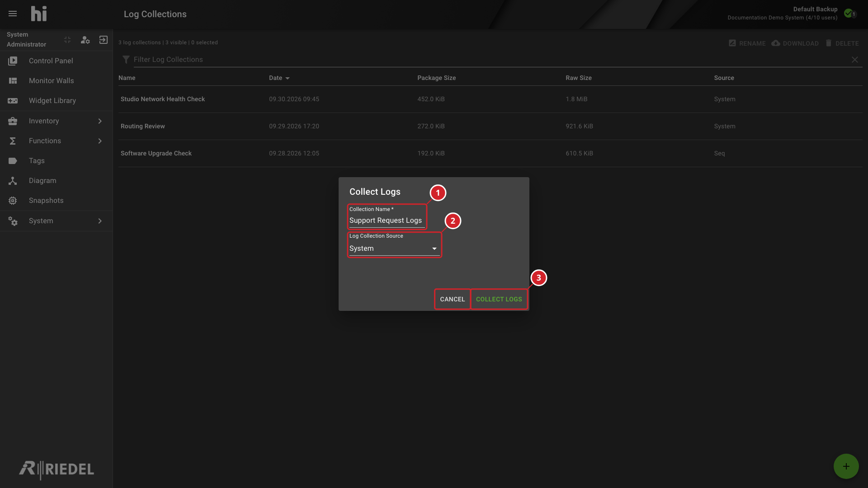Expand the Functions section
This screenshot has height=488, width=868.
click(x=57, y=141)
